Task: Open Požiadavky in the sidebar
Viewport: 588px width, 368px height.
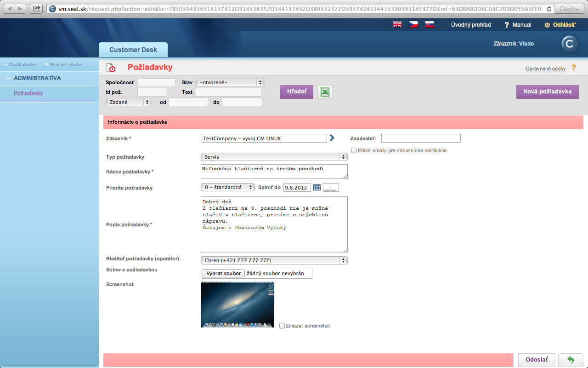Action: 28,93
